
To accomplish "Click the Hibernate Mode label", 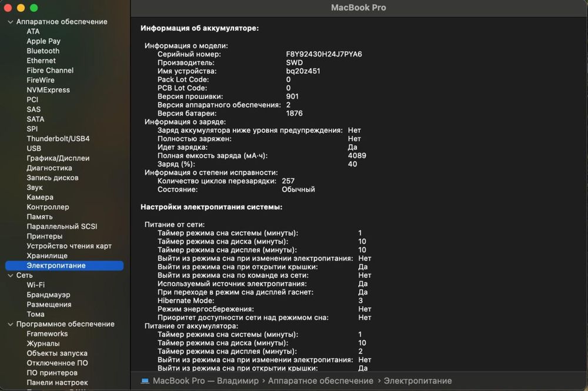I will point(186,300).
